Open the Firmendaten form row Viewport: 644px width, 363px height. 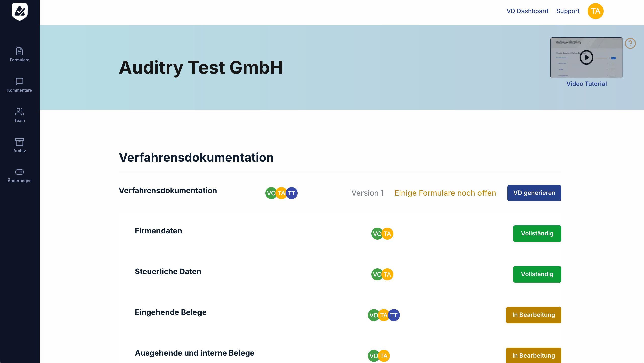click(x=158, y=231)
